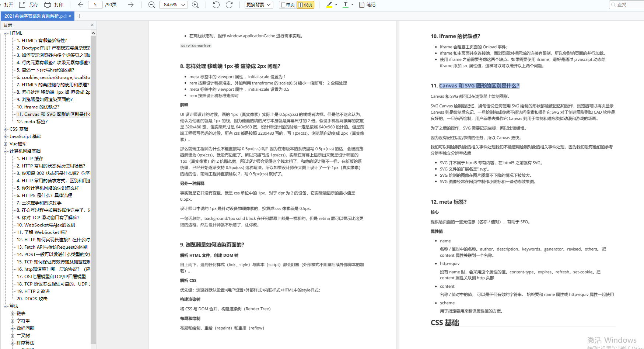Open outline item 1. HTTP 缓存

pos(30,159)
